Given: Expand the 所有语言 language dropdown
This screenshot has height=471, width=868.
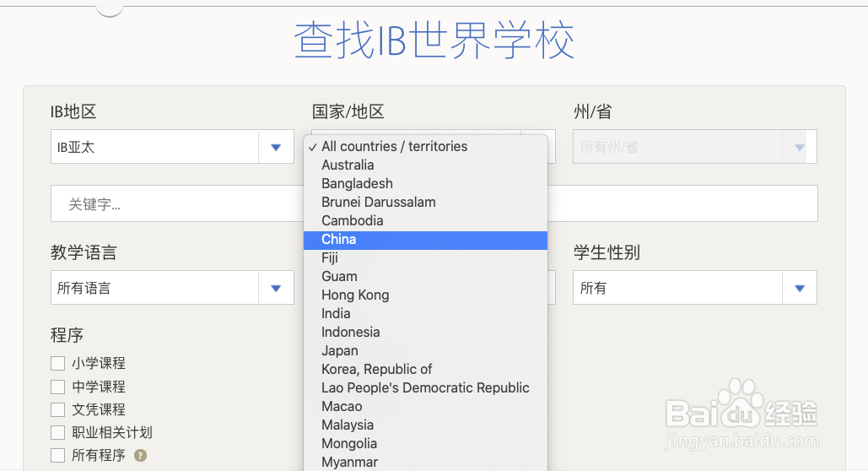Looking at the screenshot, I should click(x=172, y=288).
